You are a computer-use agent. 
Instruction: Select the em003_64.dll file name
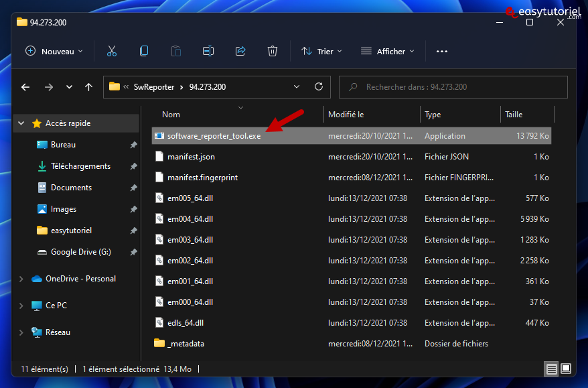190,240
